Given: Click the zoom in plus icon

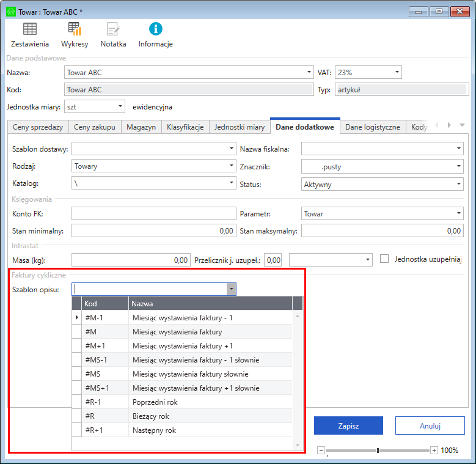Looking at the screenshot, I should click(434, 451).
